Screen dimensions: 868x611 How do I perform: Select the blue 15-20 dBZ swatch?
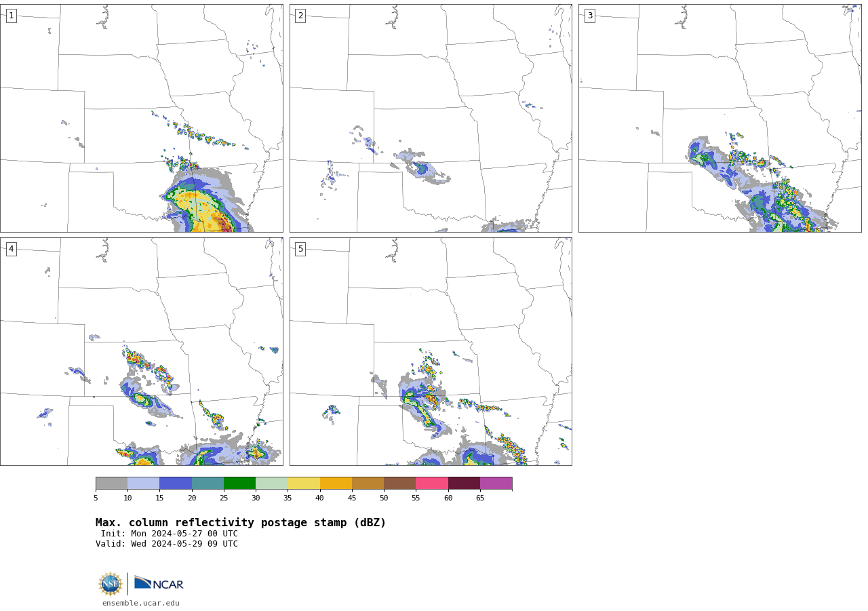[176, 484]
